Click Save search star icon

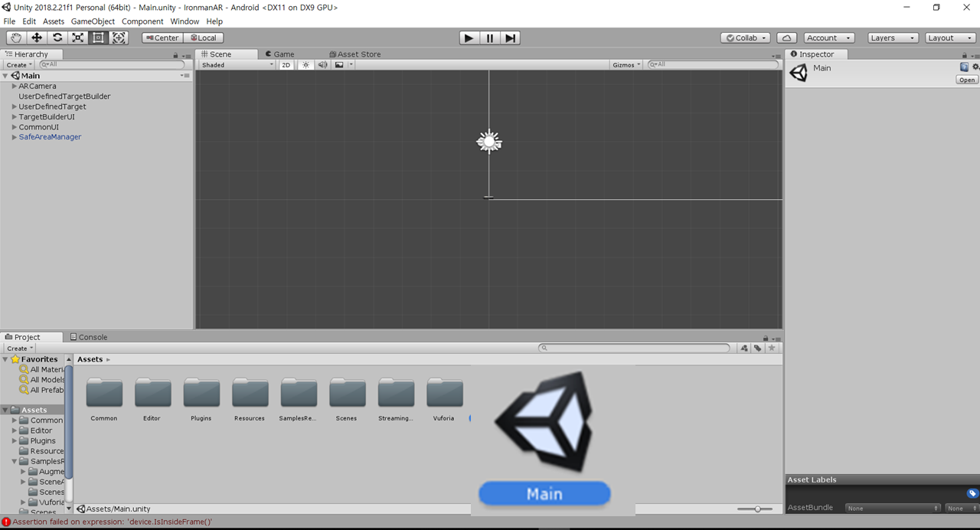click(772, 348)
